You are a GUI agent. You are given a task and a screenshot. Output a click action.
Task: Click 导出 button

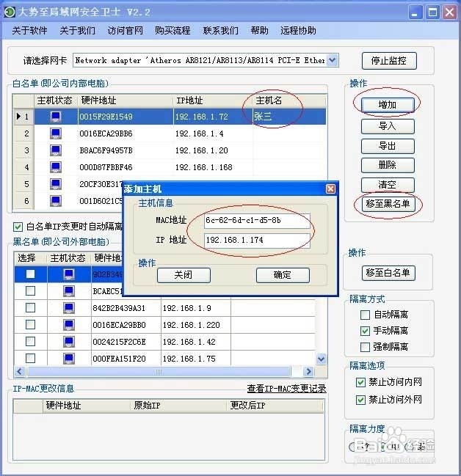388,146
